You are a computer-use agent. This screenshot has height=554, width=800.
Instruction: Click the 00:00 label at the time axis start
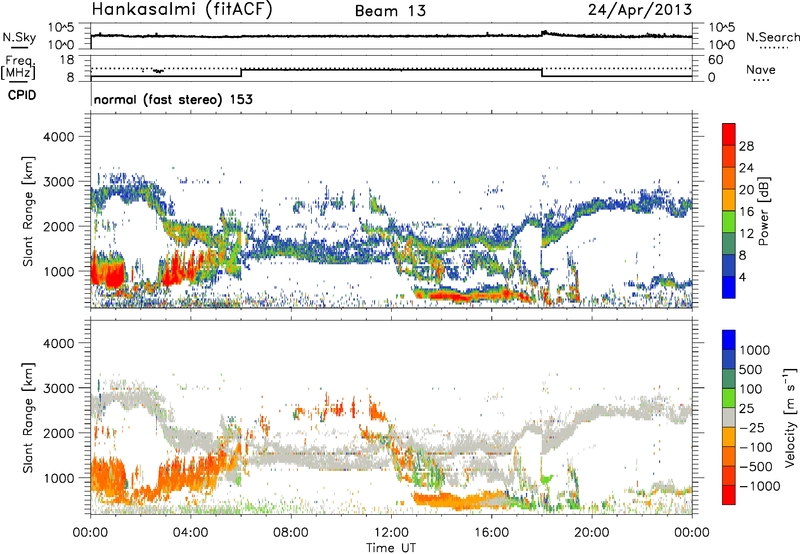90,533
